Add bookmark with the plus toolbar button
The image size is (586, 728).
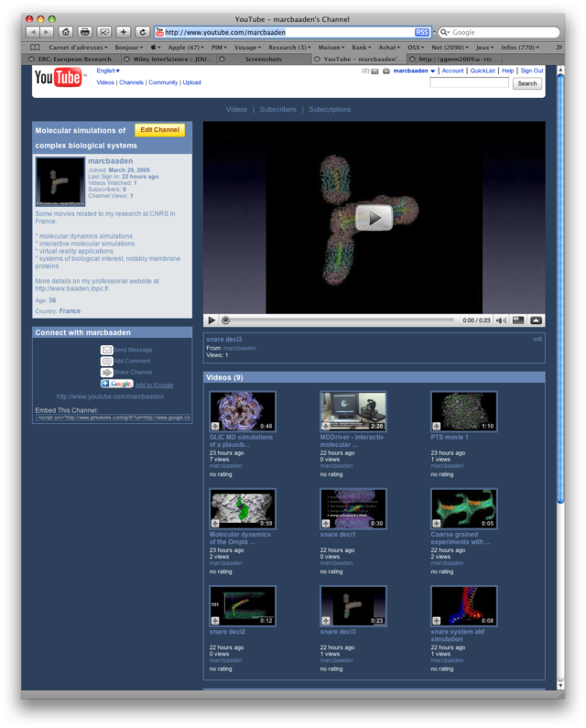pyautogui.click(x=123, y=32)
